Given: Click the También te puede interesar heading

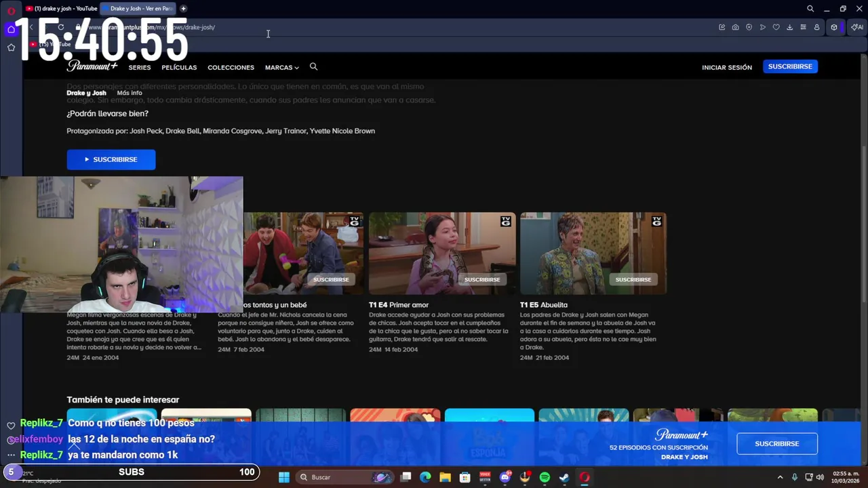Looking at the screenshot, I should click(x=123, y=400).
